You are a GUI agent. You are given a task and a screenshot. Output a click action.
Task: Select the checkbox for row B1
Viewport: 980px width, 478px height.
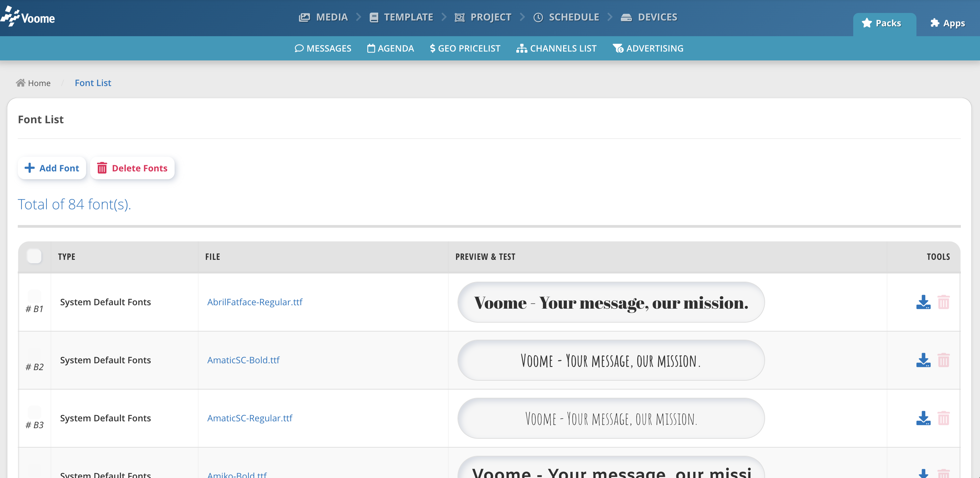[34, 296]
